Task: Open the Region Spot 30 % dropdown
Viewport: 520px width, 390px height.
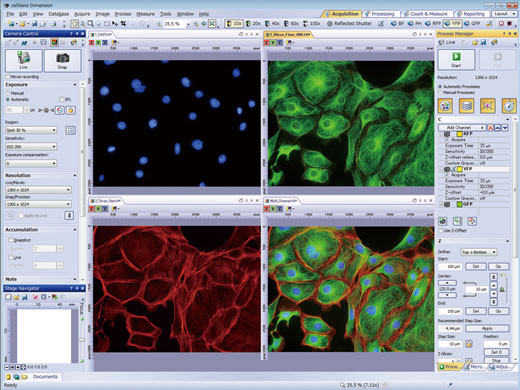Action: (31, 130)
